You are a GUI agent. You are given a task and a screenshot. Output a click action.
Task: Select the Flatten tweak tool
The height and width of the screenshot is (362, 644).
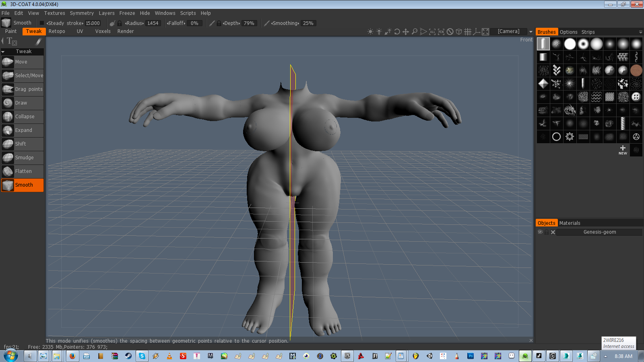pos(23,171)
